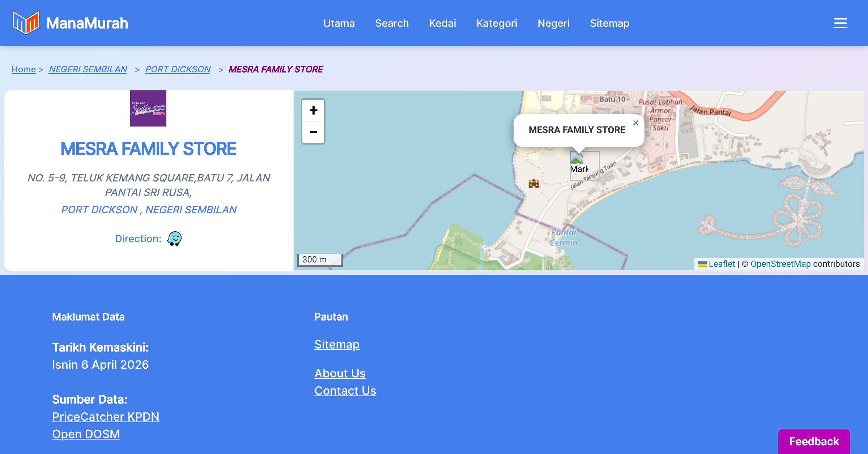Click the Feedback button

point(814,441)
